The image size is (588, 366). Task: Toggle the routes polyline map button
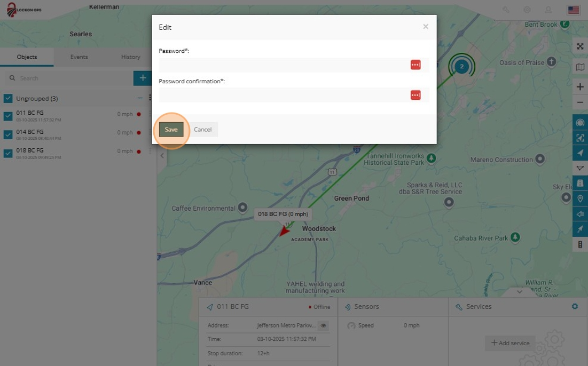[580, 168]
